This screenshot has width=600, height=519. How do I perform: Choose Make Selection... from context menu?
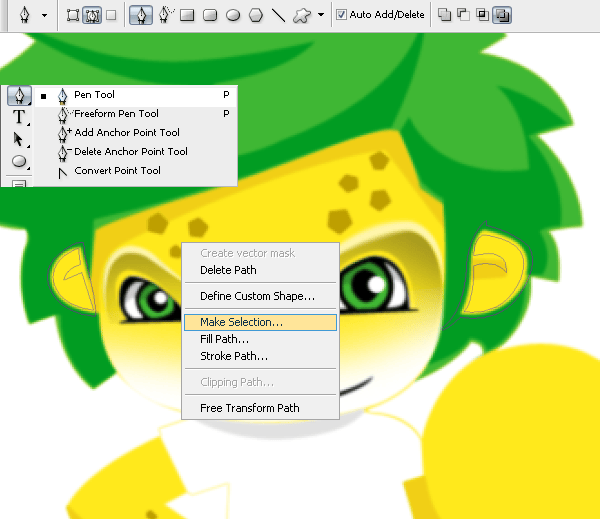point(260,322)
